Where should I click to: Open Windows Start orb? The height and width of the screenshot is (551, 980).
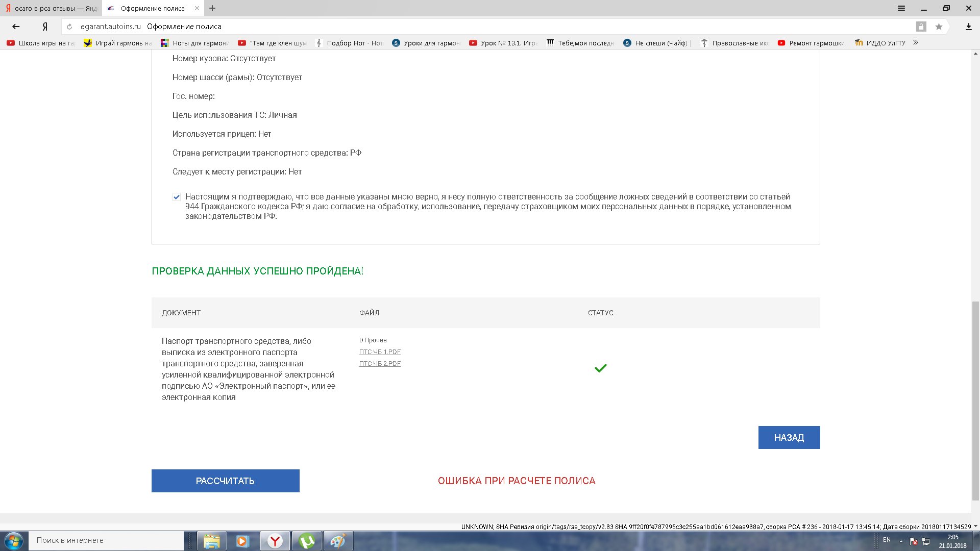point(14,541)
